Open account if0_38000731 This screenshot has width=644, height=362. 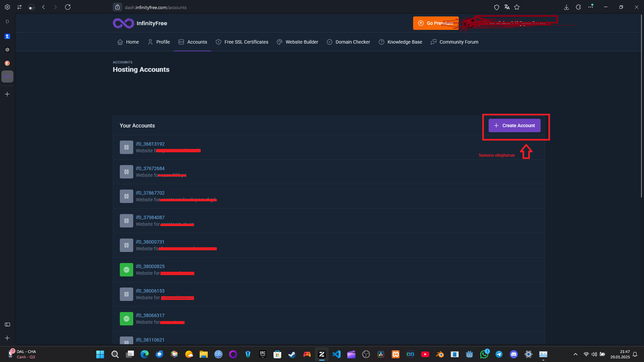tap(150, 242)
